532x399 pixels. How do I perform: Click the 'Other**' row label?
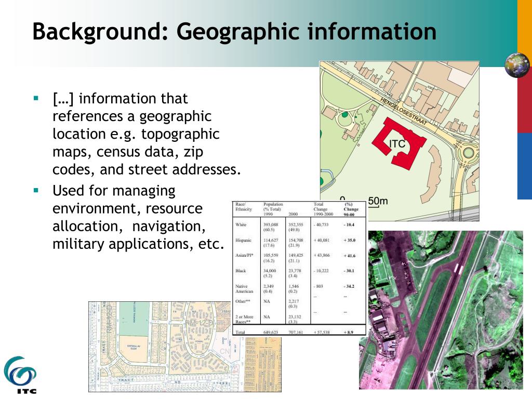tap(243, 301)
